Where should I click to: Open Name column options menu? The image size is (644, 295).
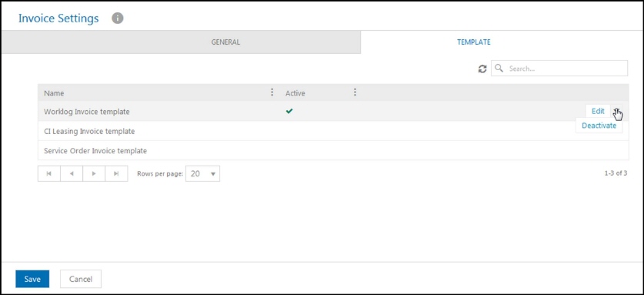272,92
